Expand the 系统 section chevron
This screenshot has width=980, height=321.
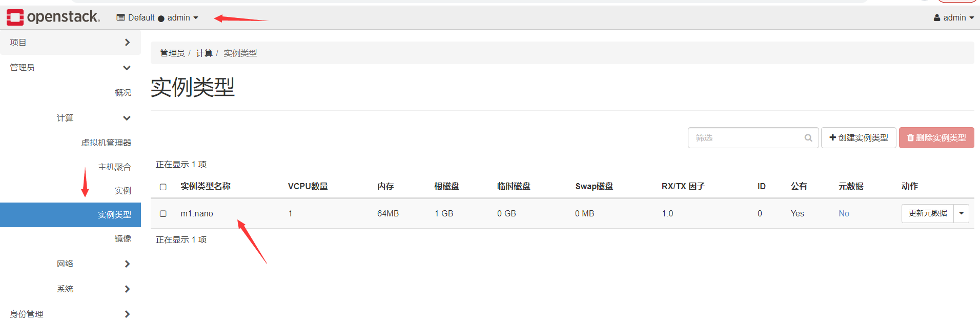pyautogui.click(x=127, y=289)
